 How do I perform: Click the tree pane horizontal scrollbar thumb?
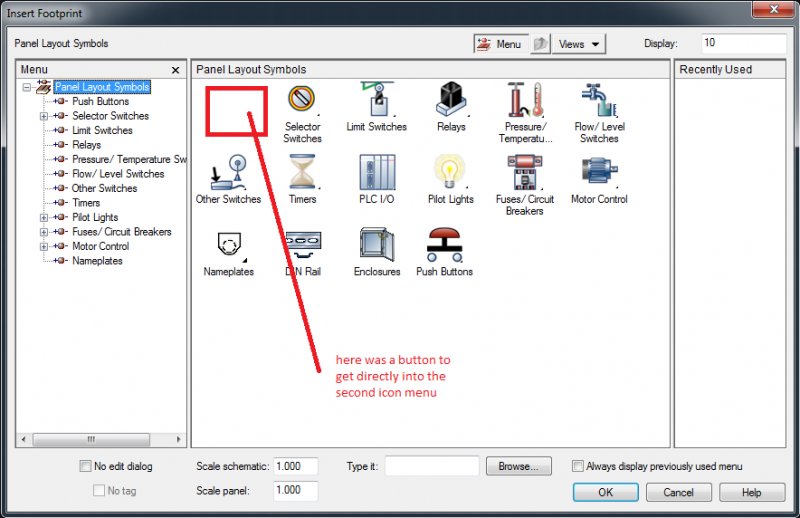(91, 439)
